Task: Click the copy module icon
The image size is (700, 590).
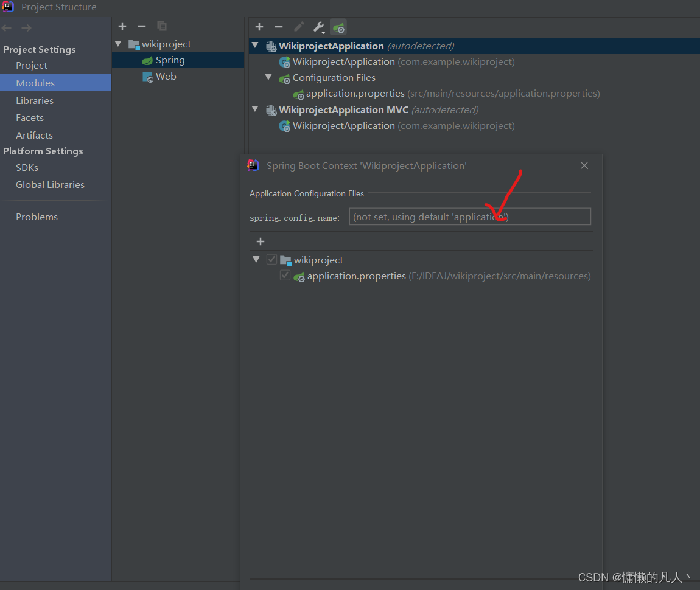Action: click(162, 26)
